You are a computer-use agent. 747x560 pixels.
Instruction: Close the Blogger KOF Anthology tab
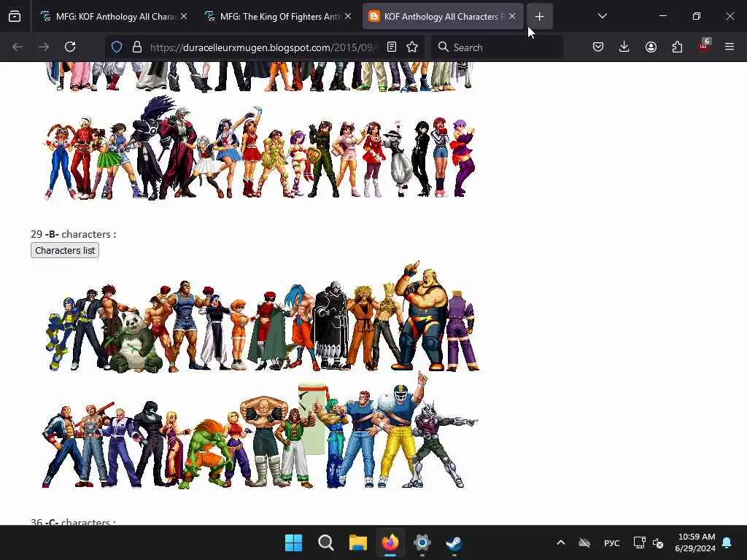[512, 17]
